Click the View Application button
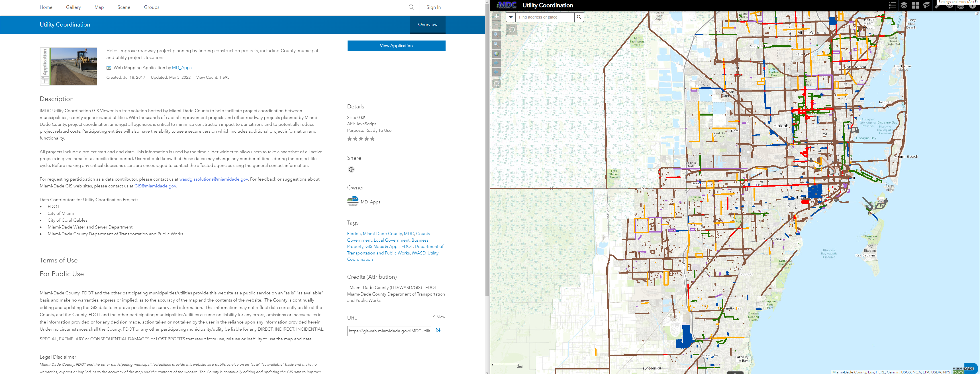This screenshot has width=980, height=374. click(x=396, y=46)
